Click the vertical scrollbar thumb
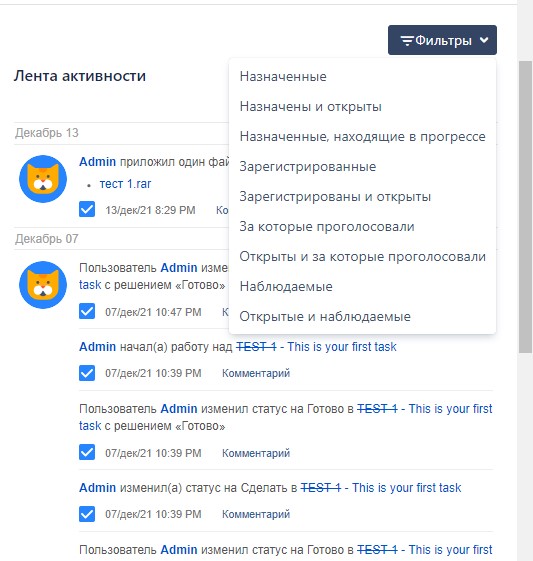The image size is (533, 561). (x=525, y=207)
